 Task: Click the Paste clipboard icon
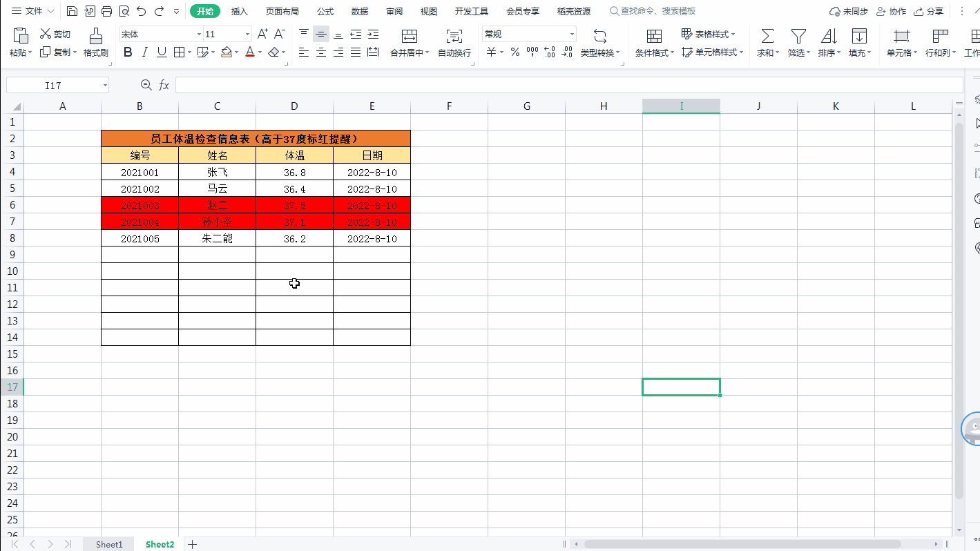[21, 36]
